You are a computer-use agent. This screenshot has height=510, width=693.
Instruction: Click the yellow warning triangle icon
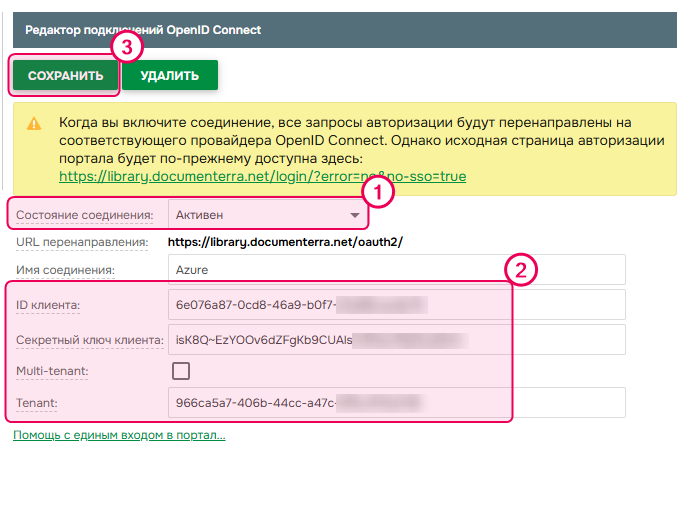(34, 124)
